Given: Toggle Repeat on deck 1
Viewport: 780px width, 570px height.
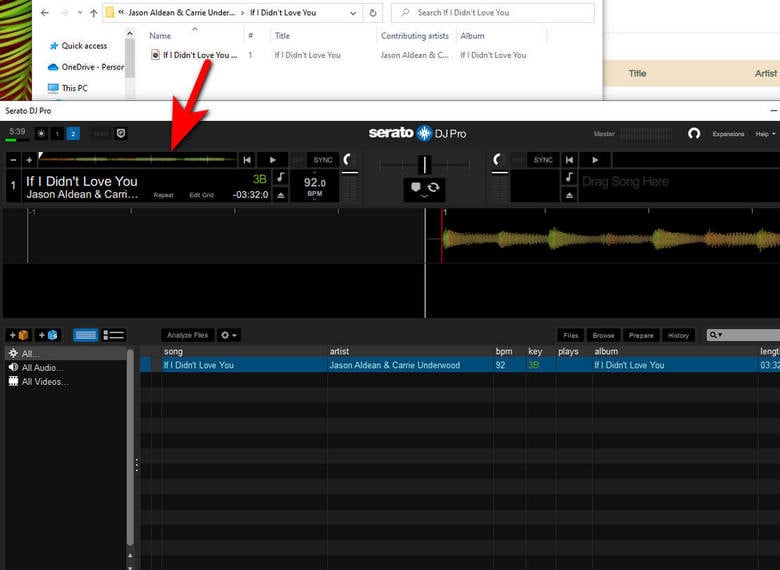Looking at the screenshot, I should click(x=163, y=195).
